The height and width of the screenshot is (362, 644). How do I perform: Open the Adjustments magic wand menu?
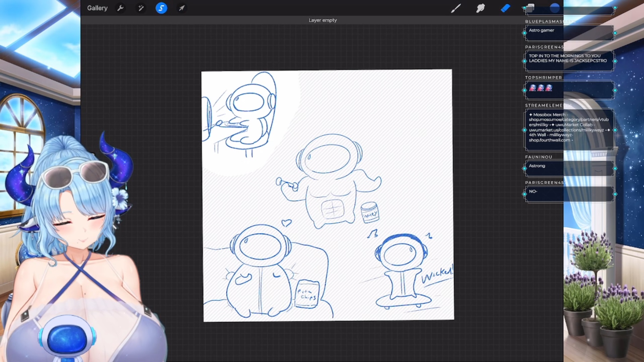click(x=141, y=8)
